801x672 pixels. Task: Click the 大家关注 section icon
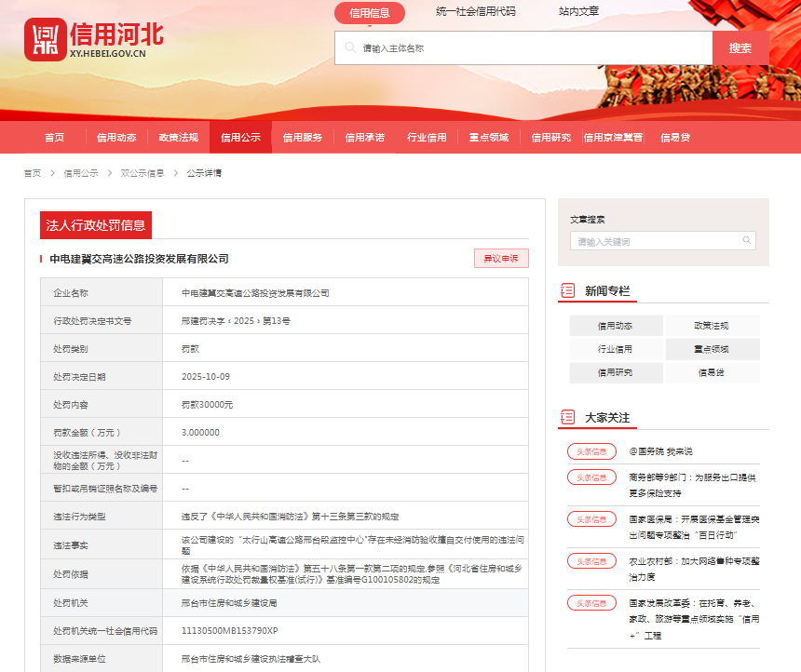tap(567, 417)
